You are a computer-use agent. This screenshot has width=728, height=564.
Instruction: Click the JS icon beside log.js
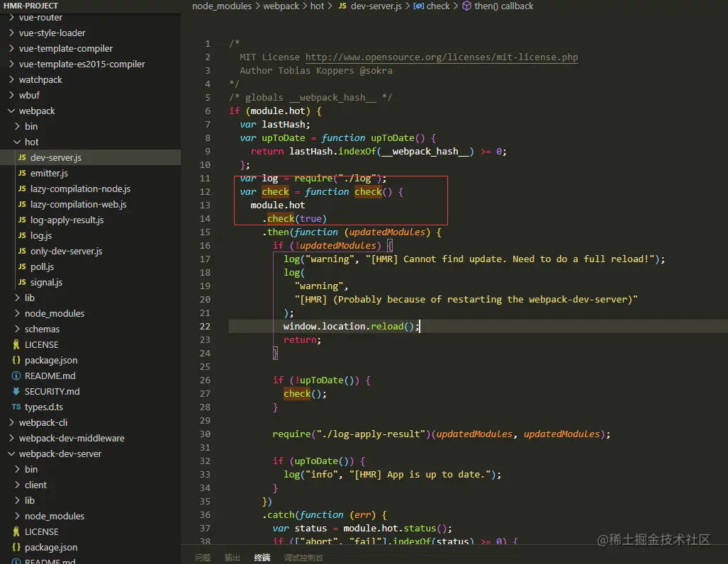22,235
